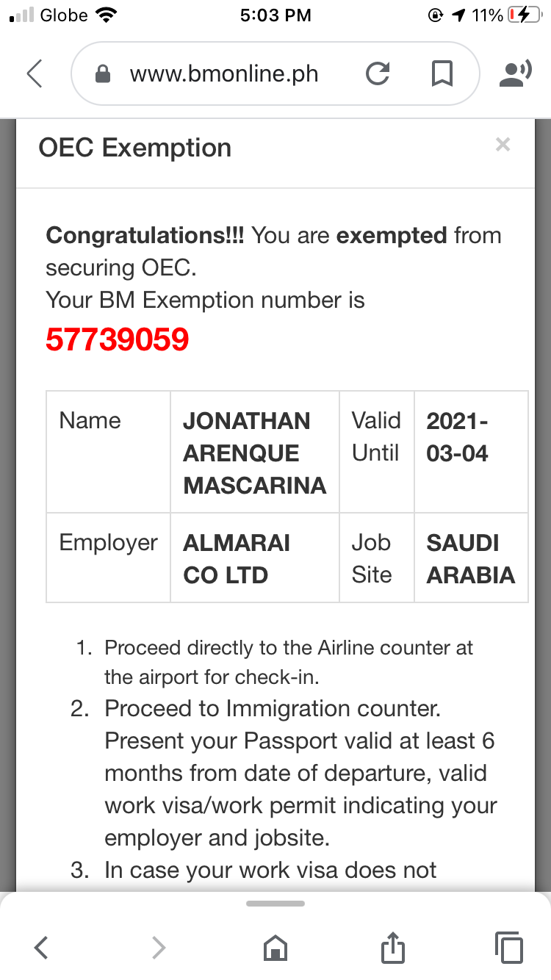Go back using the bottom toolbar arrow
The image size is (551, 980).
coord(41,948)
